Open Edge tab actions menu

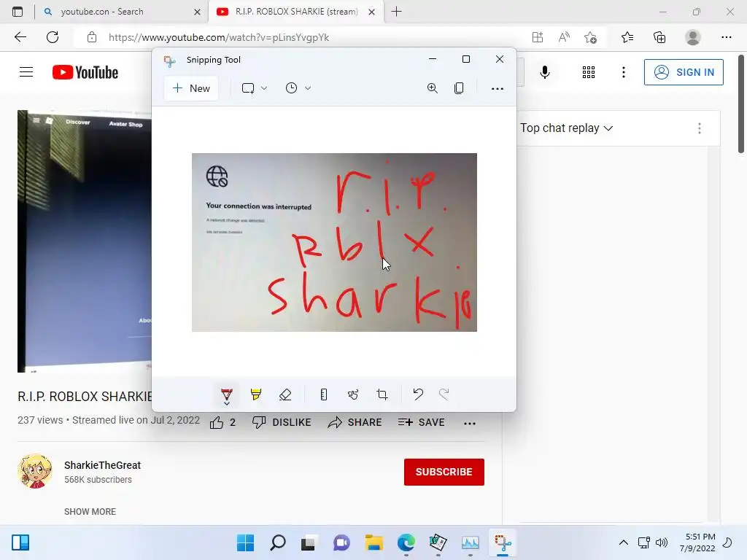tap(18, 12)
